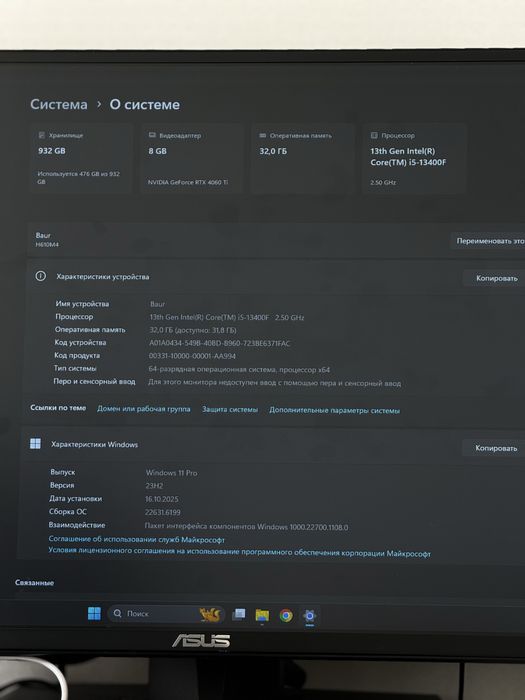The height and width of the screenshot is (700, 525).
Task: Click the Код устройства value A01A0434
Action: (220, 343)
